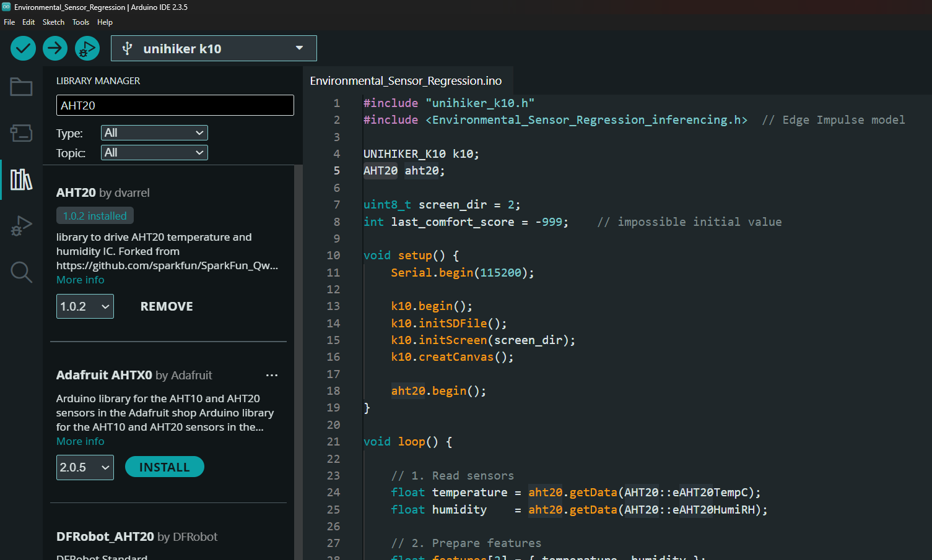Click the Serial.begin(115200); line
The image size is (932, 560).
tap(463, 273)
